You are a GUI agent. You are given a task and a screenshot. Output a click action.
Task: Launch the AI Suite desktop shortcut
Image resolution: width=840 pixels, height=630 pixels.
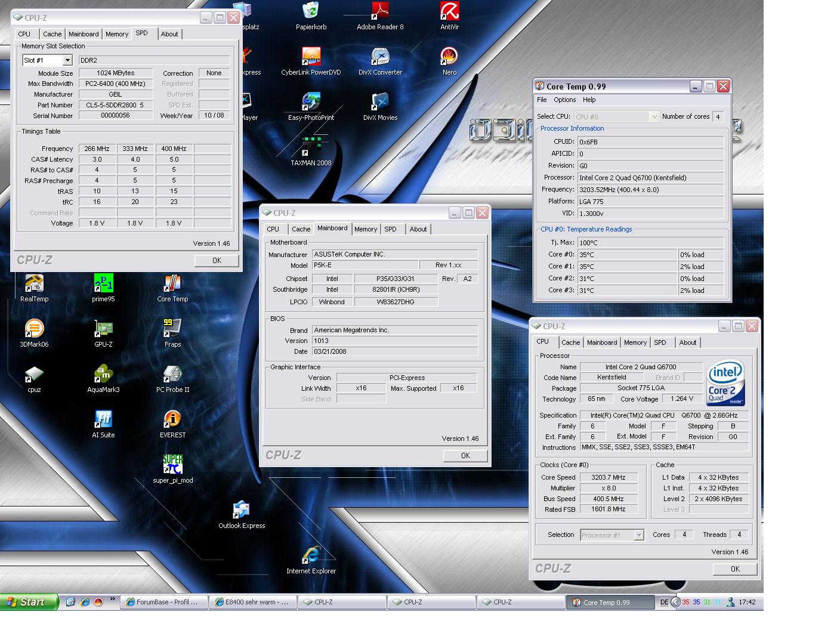coord(103,424)
